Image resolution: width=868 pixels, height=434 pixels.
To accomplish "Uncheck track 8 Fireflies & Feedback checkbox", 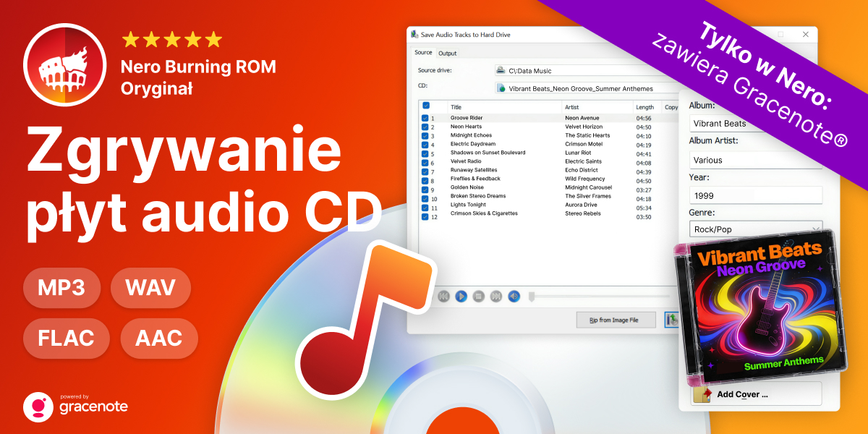I will point(425,179).
